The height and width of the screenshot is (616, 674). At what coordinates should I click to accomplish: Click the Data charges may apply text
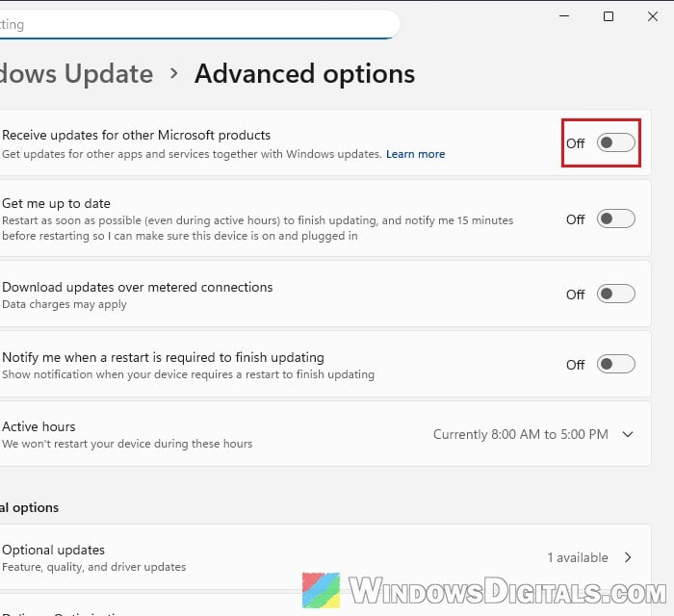click(65, 304)
